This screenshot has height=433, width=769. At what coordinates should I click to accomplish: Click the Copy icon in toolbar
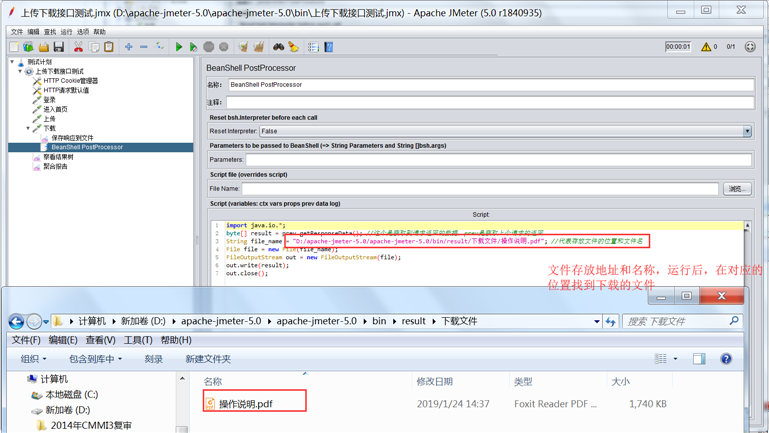pyautogui.click(x=94, y=47)
